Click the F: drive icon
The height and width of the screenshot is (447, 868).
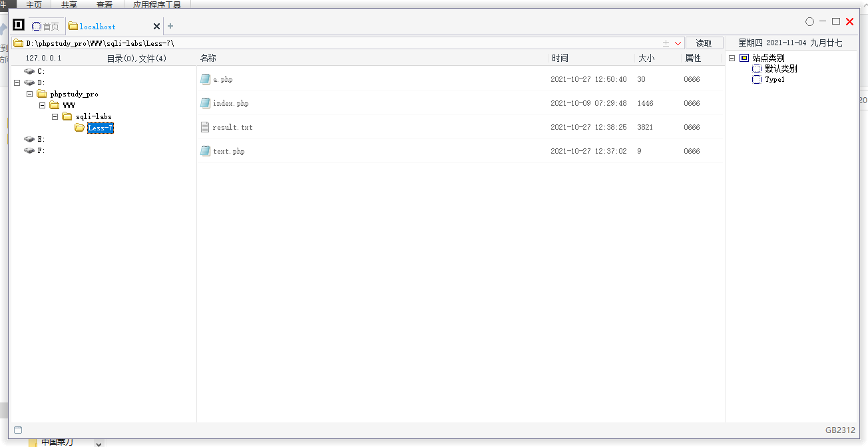[29, 150]
